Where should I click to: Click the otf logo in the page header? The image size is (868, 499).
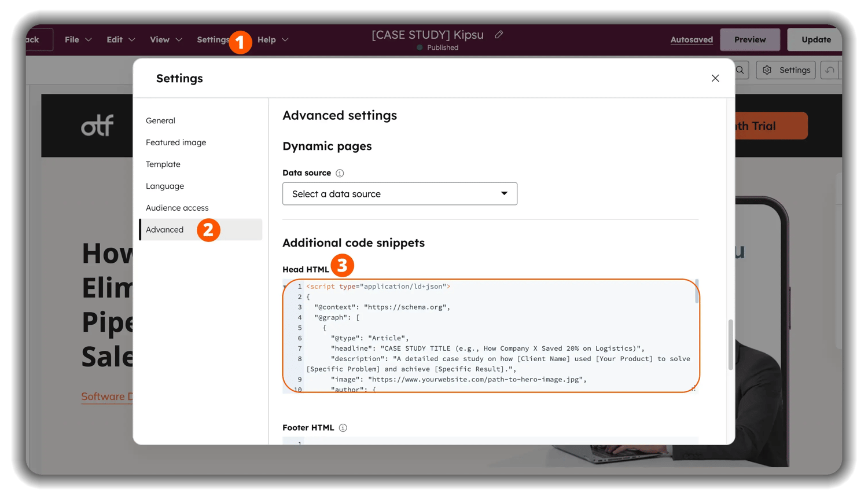pos(98,125)
